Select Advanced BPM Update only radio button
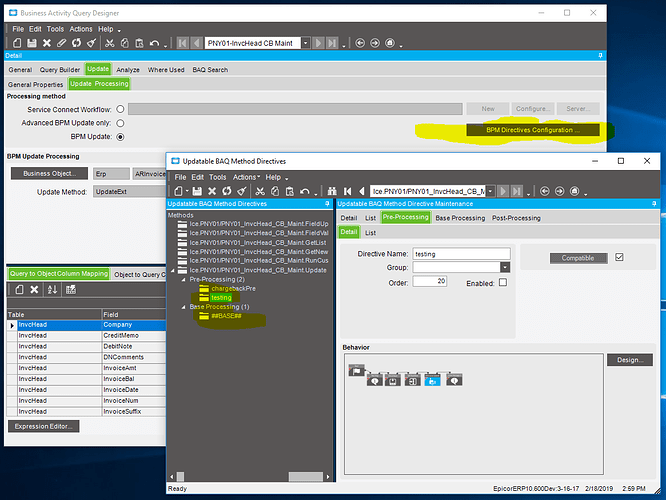The width and height of the screenshot is (666, 500). tap(120, 123)
